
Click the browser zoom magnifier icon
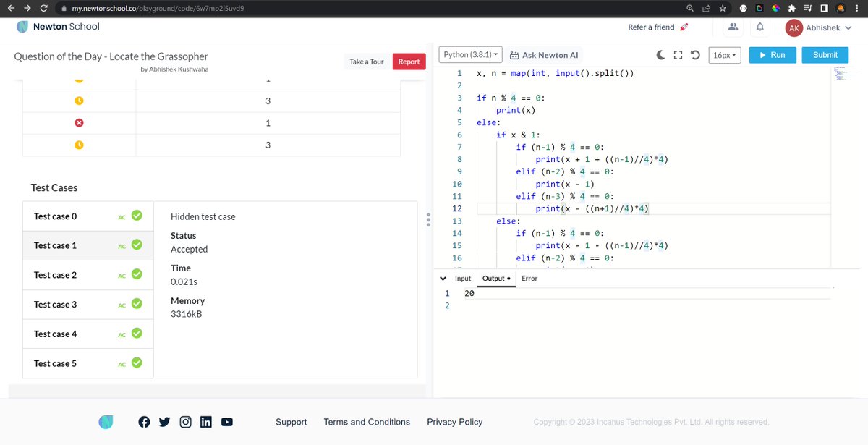(691, 8)
